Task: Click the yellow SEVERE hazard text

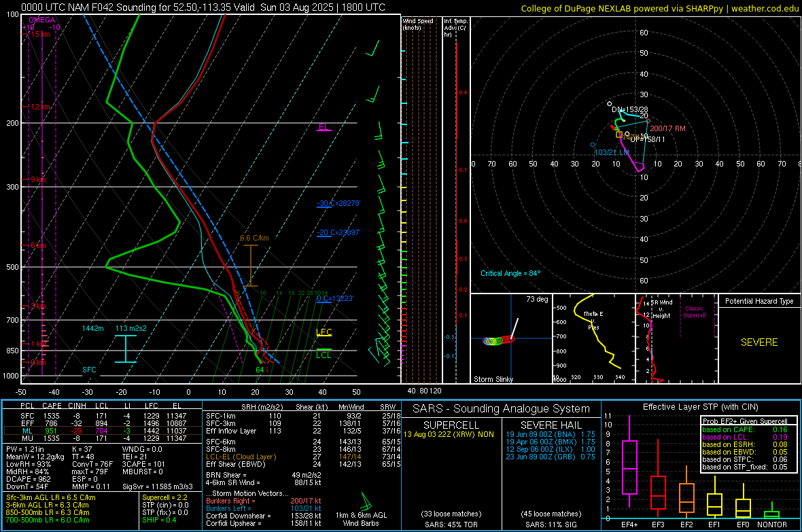Action: point(759,342)
